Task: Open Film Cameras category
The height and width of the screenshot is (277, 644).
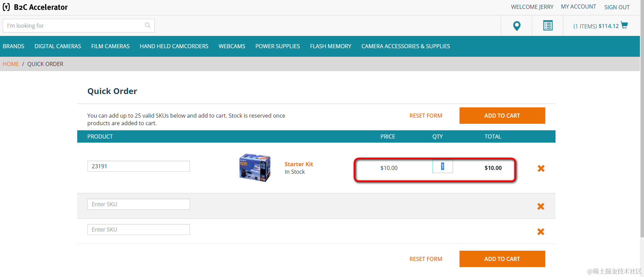Action: tap(110, 46)
